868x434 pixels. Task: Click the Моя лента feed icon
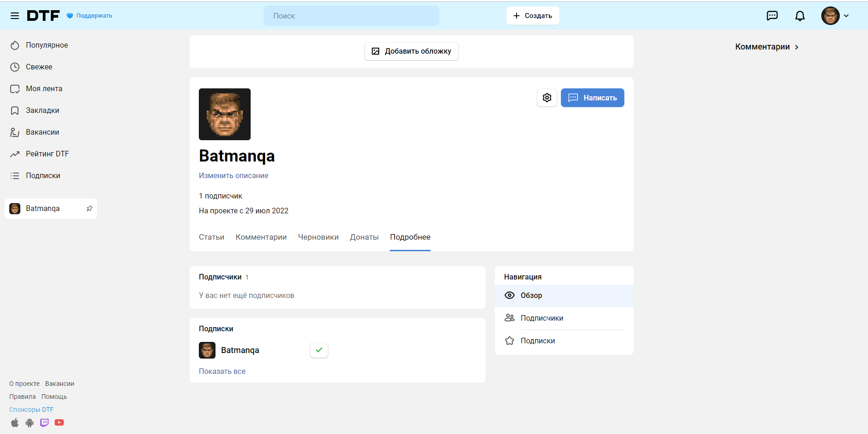[x=15, y=89]
